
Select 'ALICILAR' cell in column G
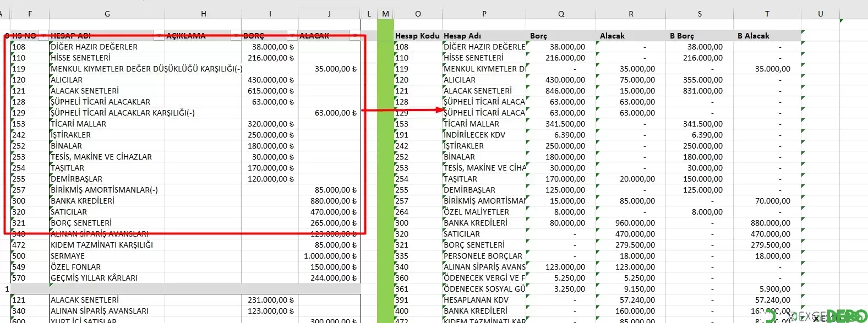pos(107,80)
